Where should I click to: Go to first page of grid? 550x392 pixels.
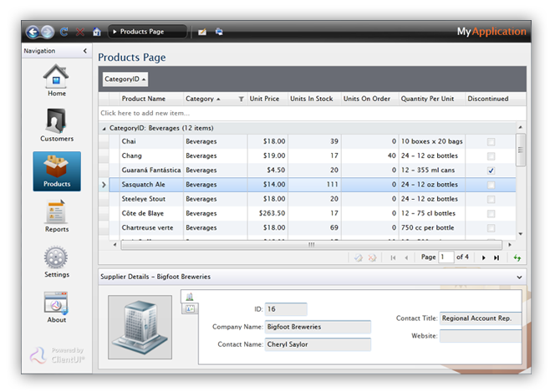[x=393, y=257]
